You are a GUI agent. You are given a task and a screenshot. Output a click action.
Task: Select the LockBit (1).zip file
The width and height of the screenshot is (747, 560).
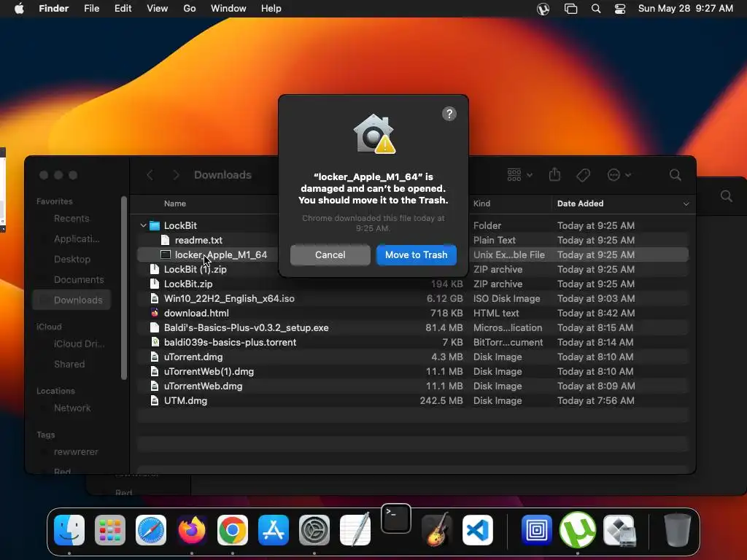[196, 269]
